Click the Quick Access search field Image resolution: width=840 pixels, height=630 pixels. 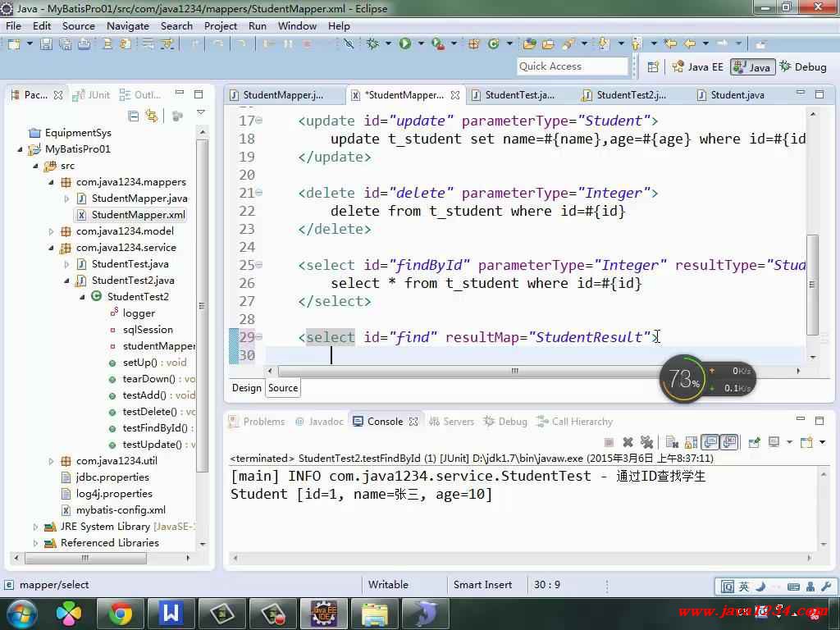pos(572,66)
